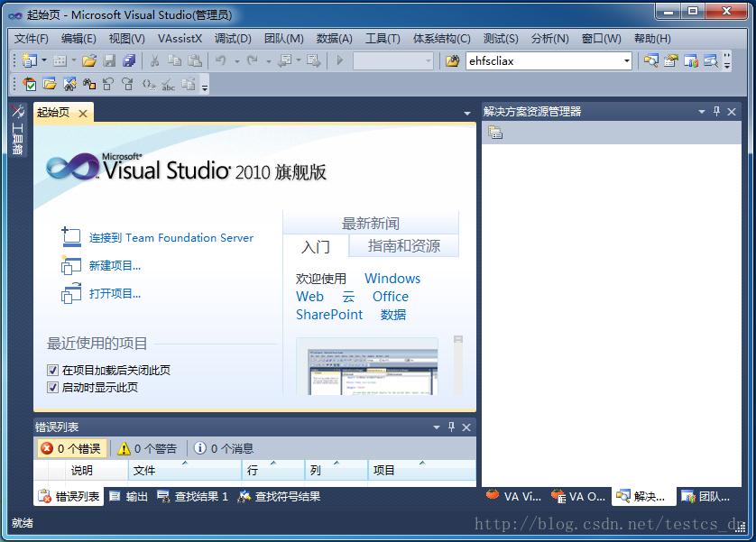
Task: Toggle the 0 errors filter button
Action: click(x=71, y=448)
